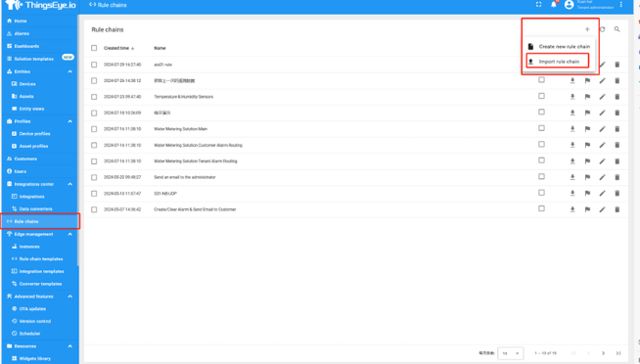The width and height of the screenshot is (640, 364).
Task: Collapse the Advanced features section
Action: [x=69, y=296]
